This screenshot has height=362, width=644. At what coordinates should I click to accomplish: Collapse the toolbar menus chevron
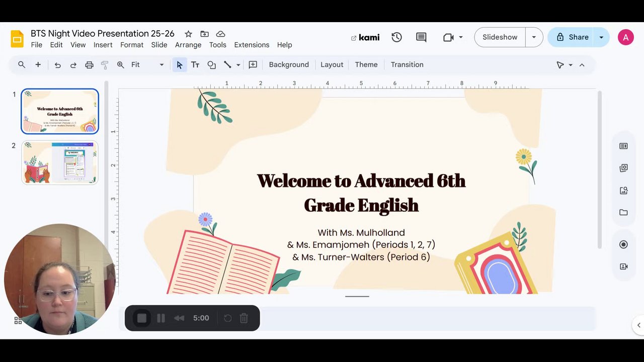[x=582, y=65]
